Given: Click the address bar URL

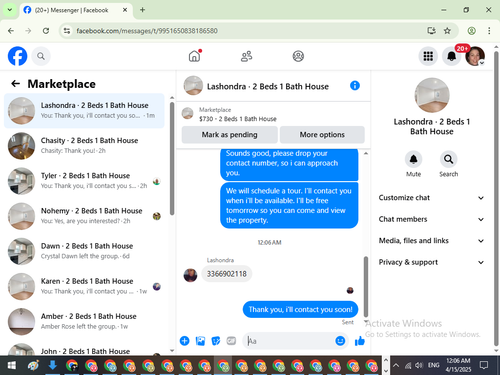Looking at the screenshot, I should coord(147,31).
